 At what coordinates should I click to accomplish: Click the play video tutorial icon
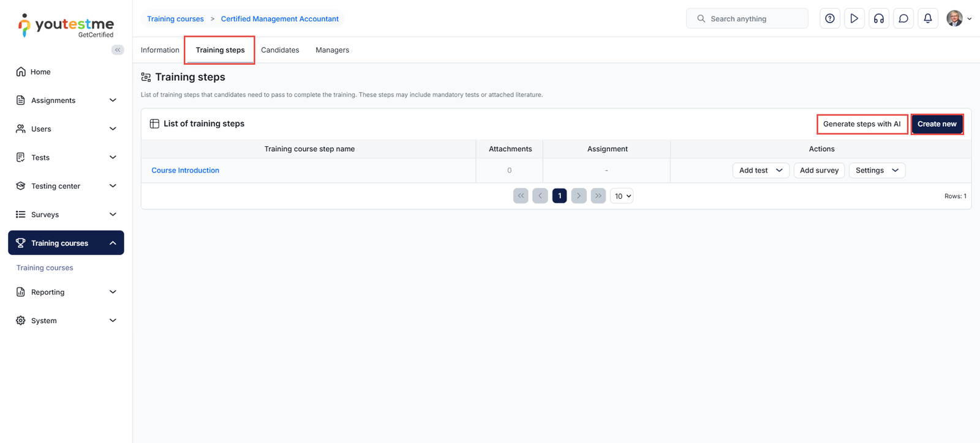[x=854, y=18]
